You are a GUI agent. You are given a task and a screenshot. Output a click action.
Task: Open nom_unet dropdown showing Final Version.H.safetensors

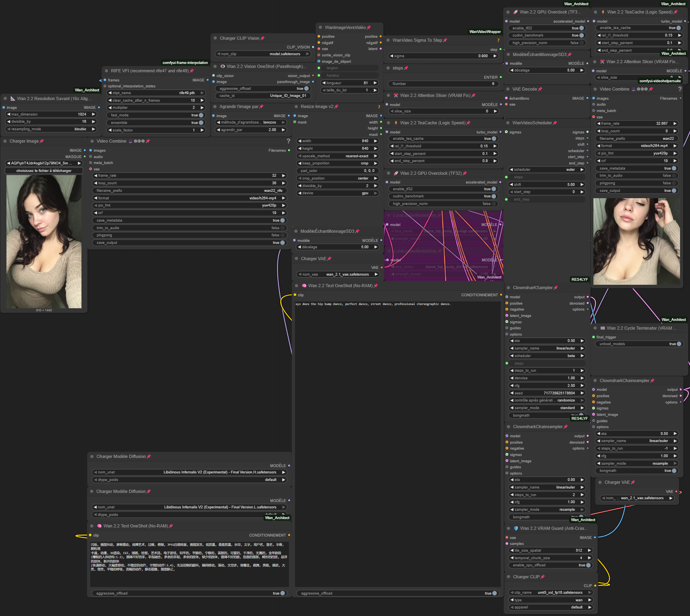click(x=190, y=472)
